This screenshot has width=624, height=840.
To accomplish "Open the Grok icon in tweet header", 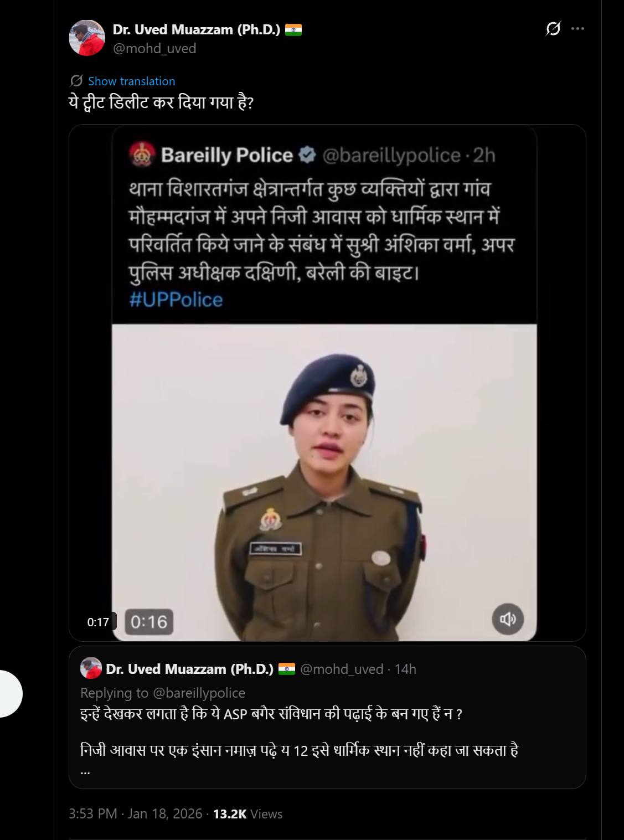I will coord(553,28).
